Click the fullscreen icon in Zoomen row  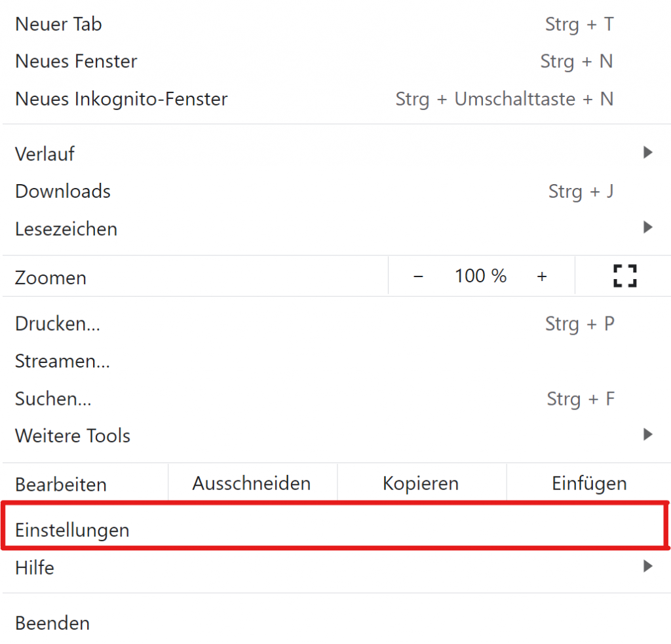click(x=625, y=276)
